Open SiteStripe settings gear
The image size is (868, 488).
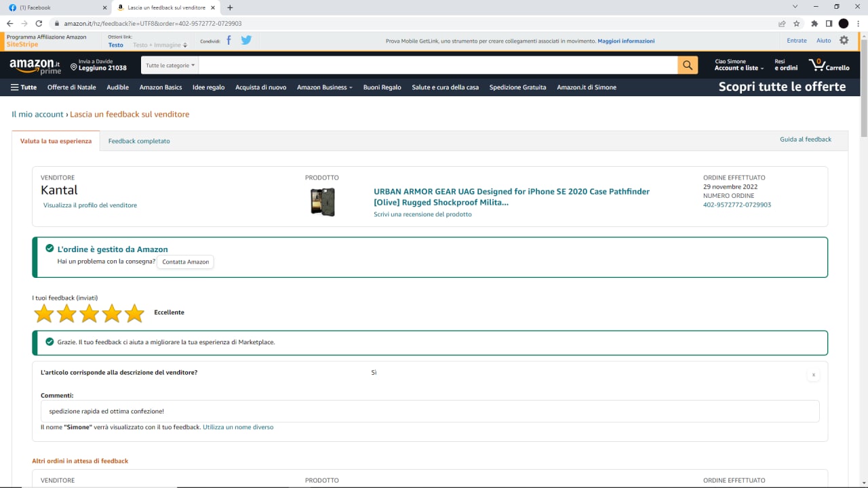(x=844, y=41)
